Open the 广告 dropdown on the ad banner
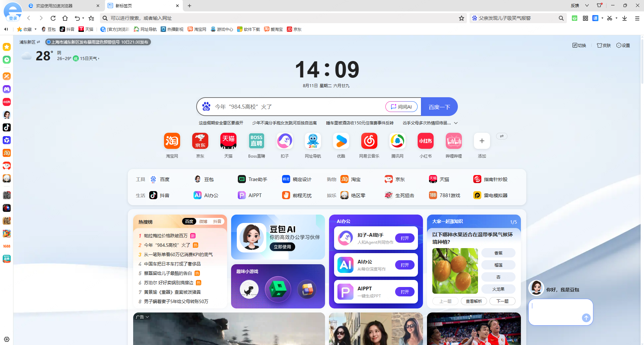Viewport: 644px width, 345px height. click(x=142, y=317)
